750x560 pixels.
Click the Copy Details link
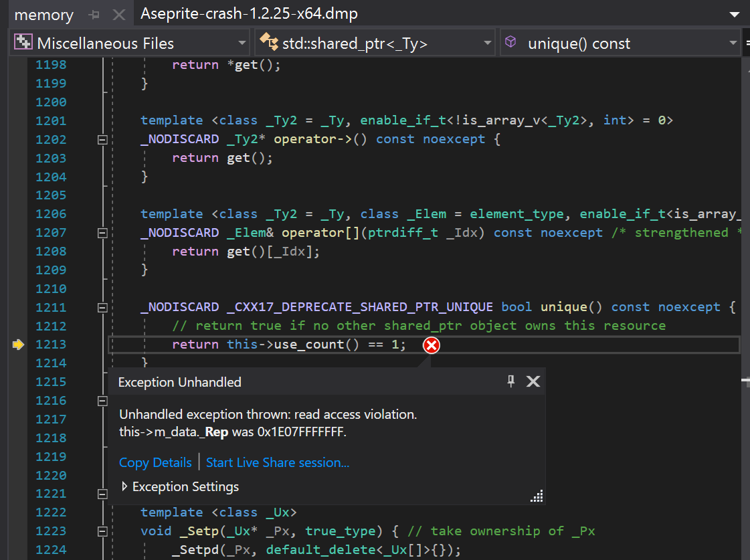(155, 462)
